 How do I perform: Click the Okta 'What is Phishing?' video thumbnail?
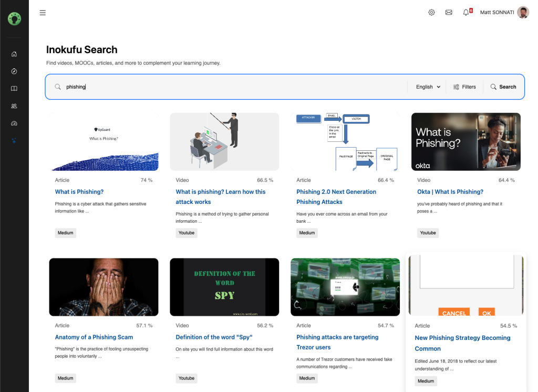[x=465, y=141]
